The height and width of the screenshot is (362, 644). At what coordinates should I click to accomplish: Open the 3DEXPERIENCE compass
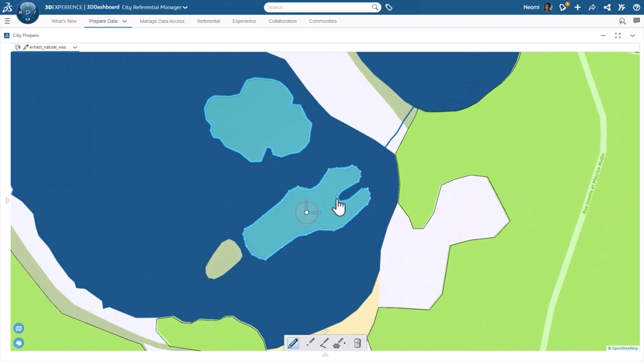coord(28,12)
